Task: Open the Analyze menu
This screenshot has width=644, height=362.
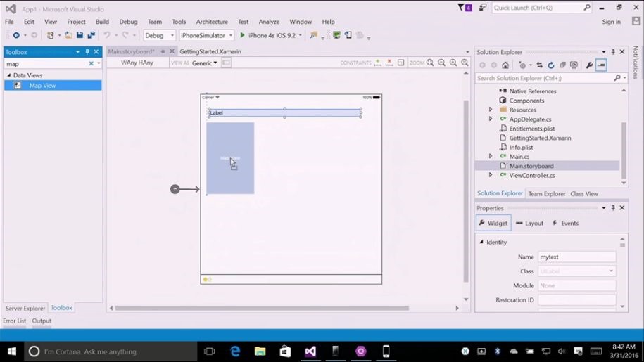Action: click(269, 22)
